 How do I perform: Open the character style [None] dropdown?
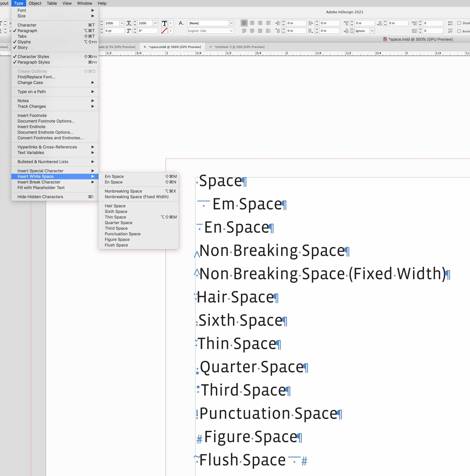point(231,23)
